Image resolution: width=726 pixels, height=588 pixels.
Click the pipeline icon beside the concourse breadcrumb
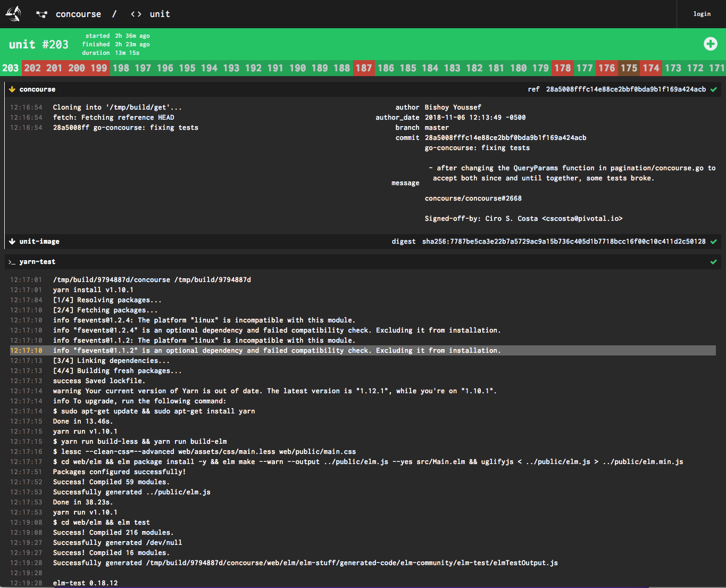pos(41,14)
